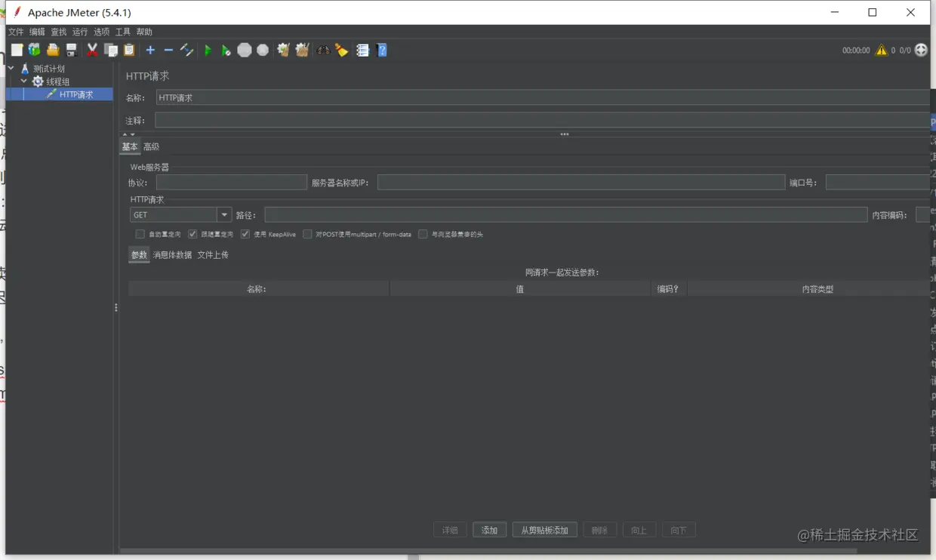Click the 值 column header
The height and width of the screenshot is (560, 936).
click(x=520, y=289)
